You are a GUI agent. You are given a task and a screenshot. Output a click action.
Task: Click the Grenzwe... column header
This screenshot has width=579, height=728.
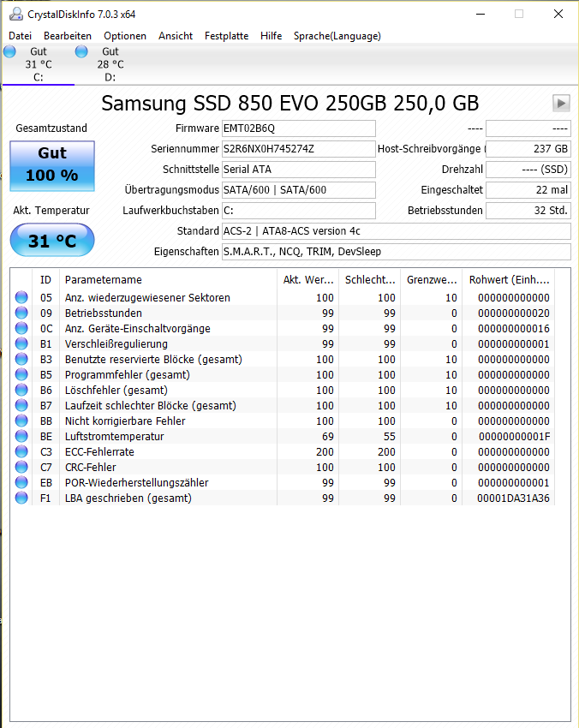(432, 279)
